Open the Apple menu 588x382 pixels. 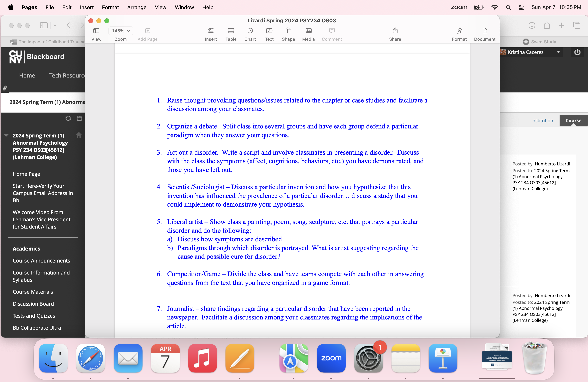coord(11,7)
